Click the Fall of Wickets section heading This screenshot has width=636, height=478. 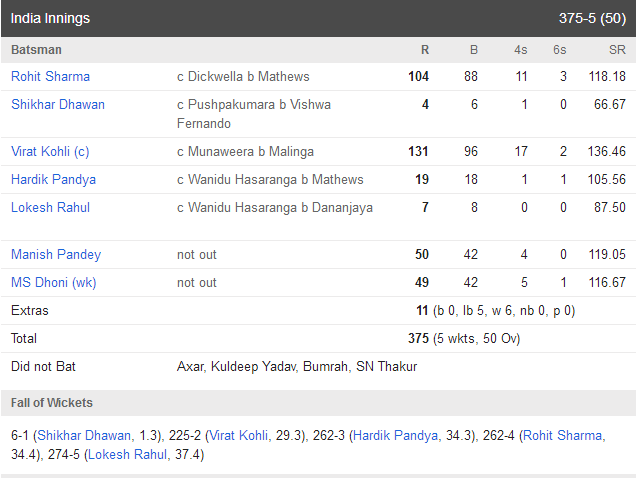coord(52,403)
